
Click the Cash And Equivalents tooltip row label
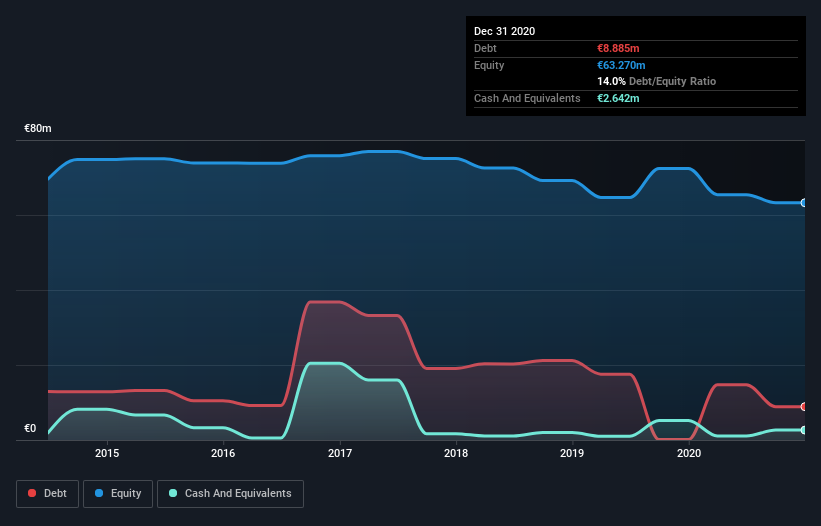pyautogui.click(x=527, y=98)
